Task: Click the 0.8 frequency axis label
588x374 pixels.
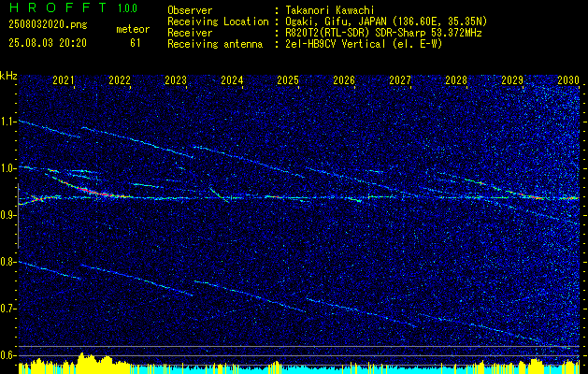Action: pos(7,262)
